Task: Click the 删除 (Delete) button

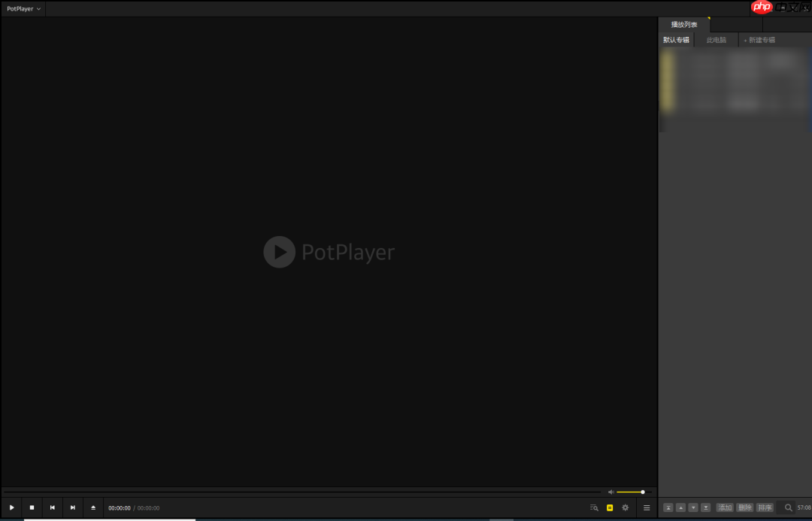Action: (x=744, y=507)
